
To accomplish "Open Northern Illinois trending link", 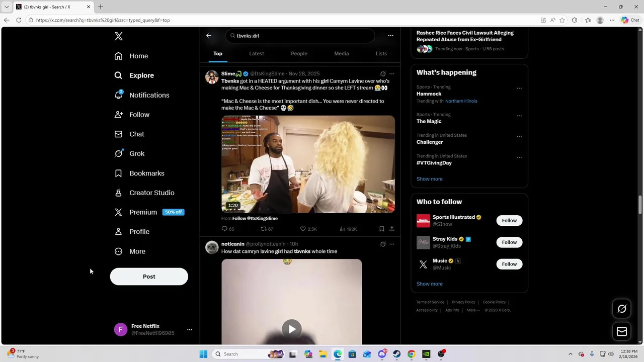I will click(461, 101).
